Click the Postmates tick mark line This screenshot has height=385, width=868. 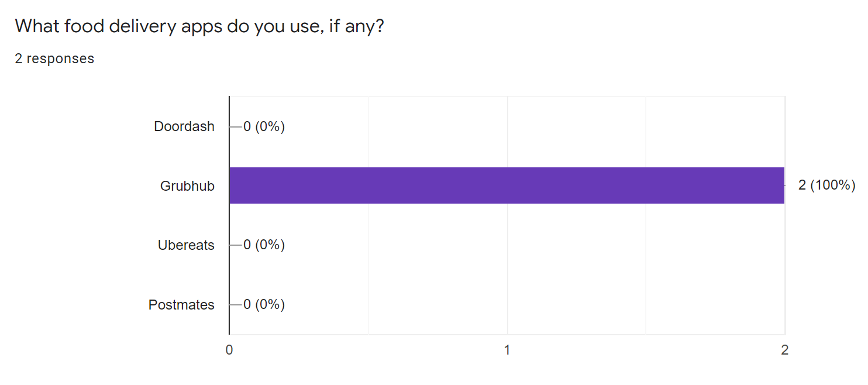pyautogui.click(x=236, y=305)
